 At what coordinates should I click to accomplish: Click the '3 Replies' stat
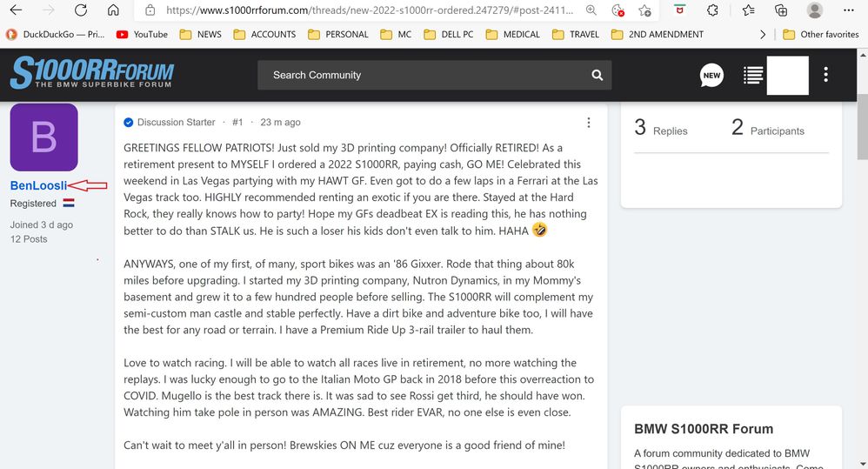pos(661,128)
